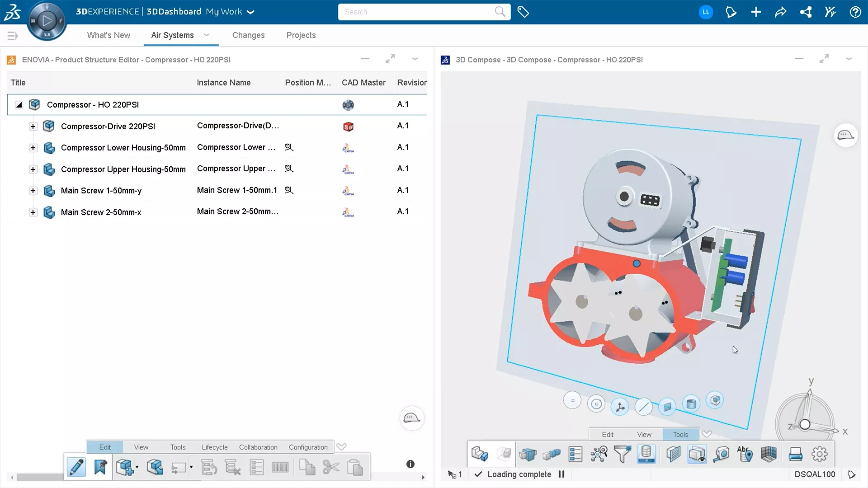Open the Configuration tab in editor toolbar
Image resolution: width=868 pixels, height=488 pixels.
[x=308, y=447]
